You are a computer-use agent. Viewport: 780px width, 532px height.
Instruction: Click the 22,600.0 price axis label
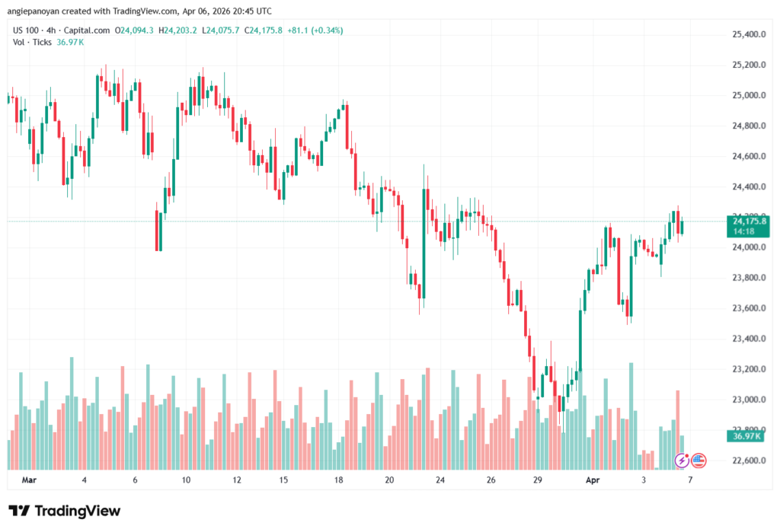(747, 460)
